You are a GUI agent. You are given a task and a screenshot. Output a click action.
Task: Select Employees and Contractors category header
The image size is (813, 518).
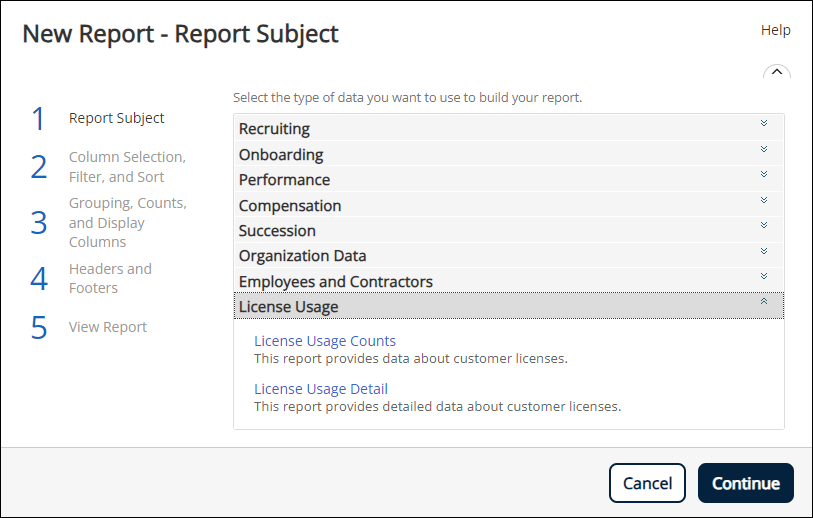click(x=509, y=281)
